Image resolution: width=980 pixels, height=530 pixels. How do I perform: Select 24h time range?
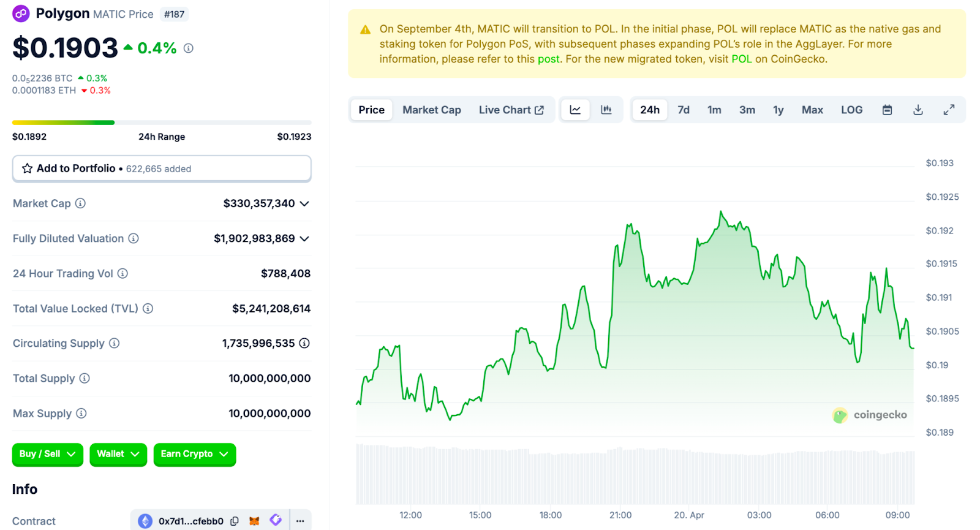pos(650,110)
